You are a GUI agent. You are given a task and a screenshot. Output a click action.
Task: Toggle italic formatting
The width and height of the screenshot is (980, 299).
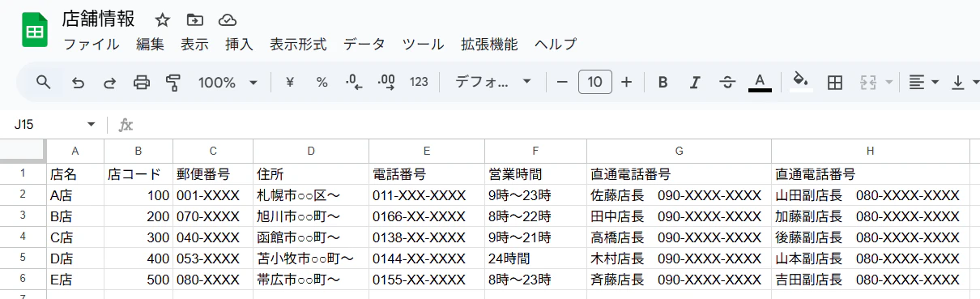click(694, 82)
